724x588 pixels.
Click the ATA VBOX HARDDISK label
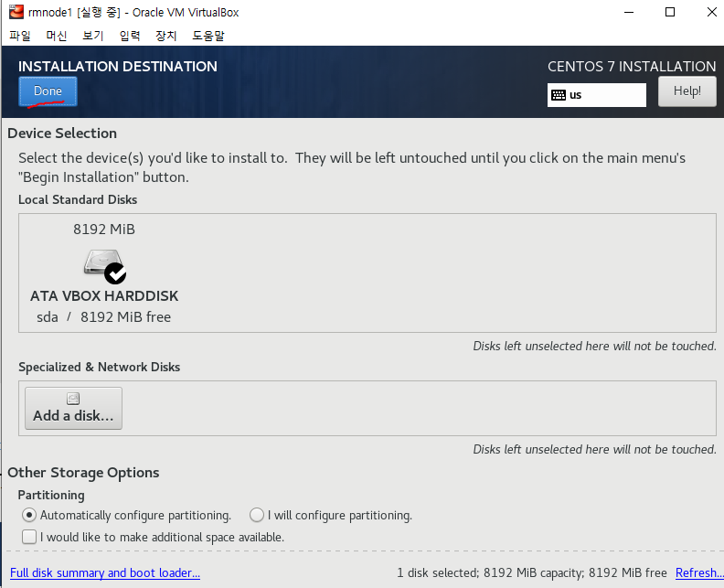point(104,295)
